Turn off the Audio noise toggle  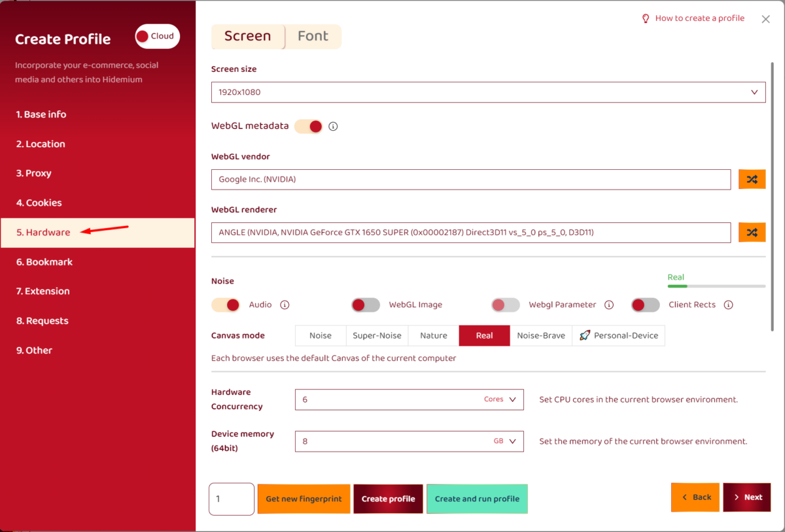(x=226, y=305)
